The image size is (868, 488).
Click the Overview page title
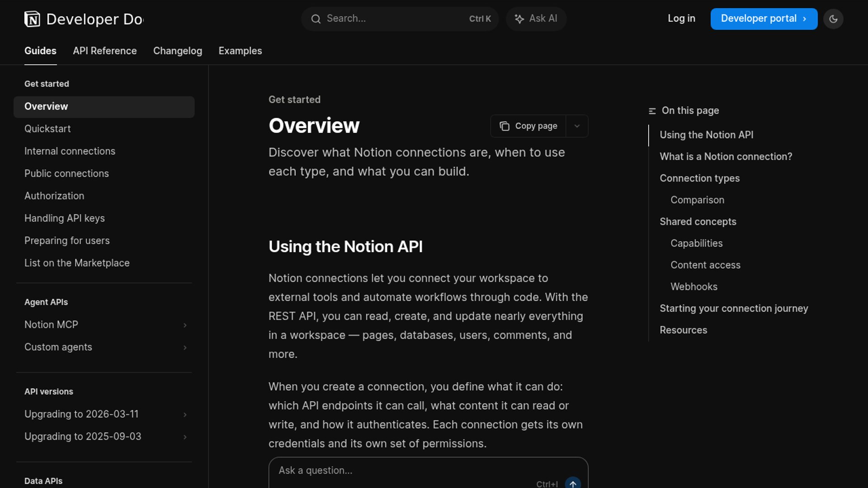coord(314,126)
